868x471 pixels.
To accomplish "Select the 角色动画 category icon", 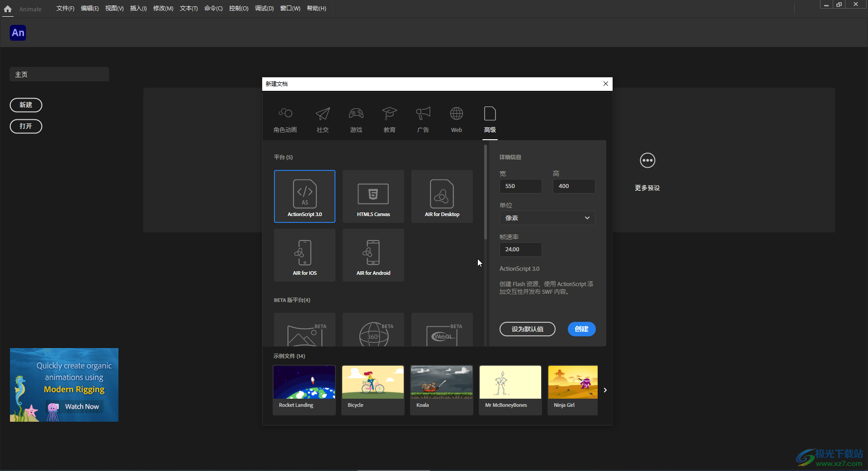I will click(285, 113).
